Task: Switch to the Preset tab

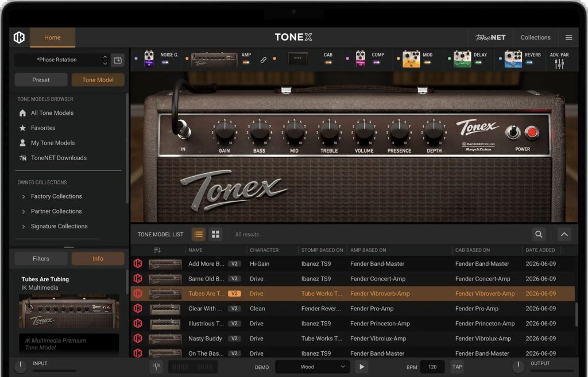Action: [x=41, y=80]
